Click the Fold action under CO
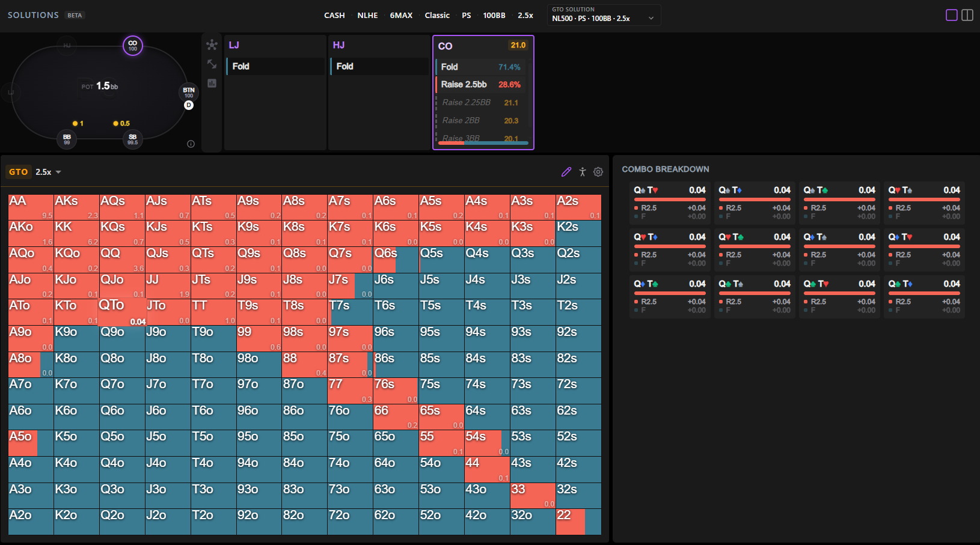The width and height of the screenshot is (980, 545). (481, 67)
